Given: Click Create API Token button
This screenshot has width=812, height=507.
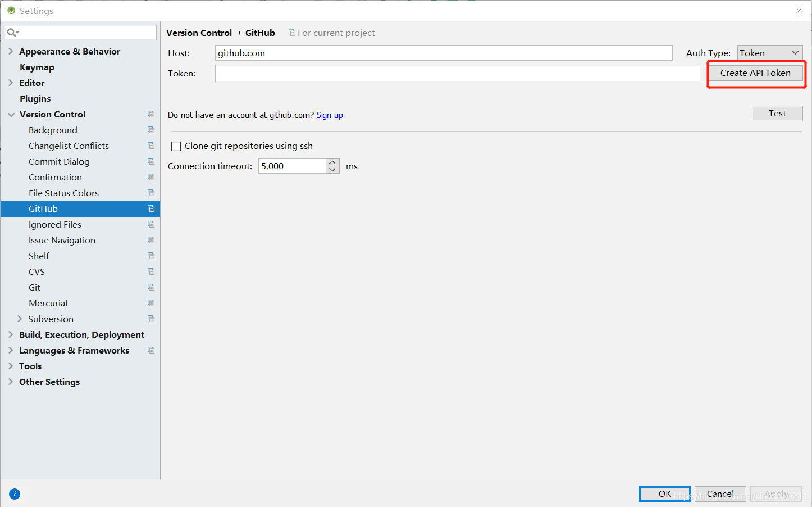Looking at the screenshot, I should (755, 73).
